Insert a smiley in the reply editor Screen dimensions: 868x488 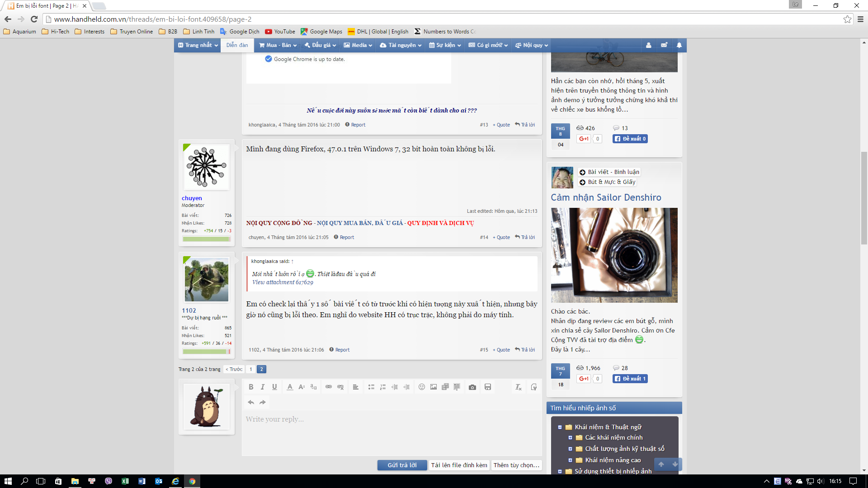tap(421, 387)
